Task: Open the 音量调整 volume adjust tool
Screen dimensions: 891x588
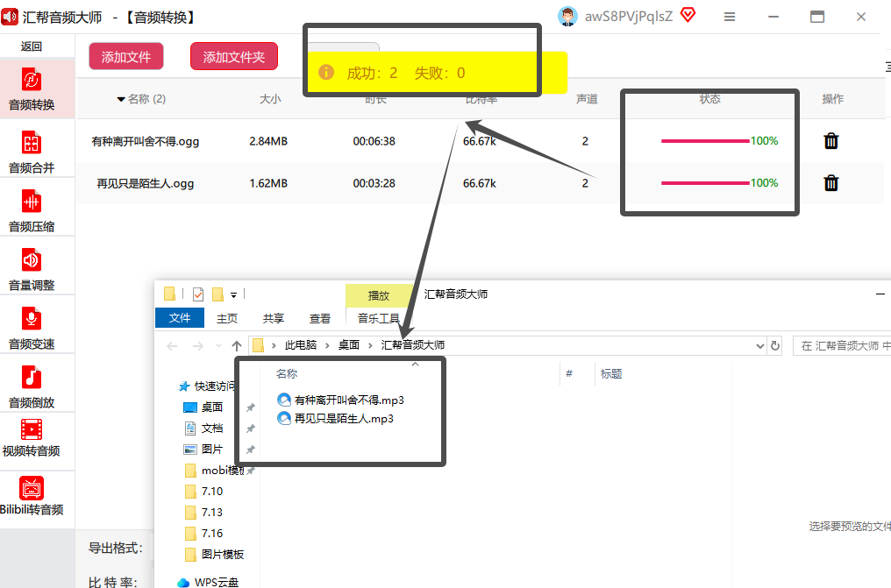Action: (32, 270)
